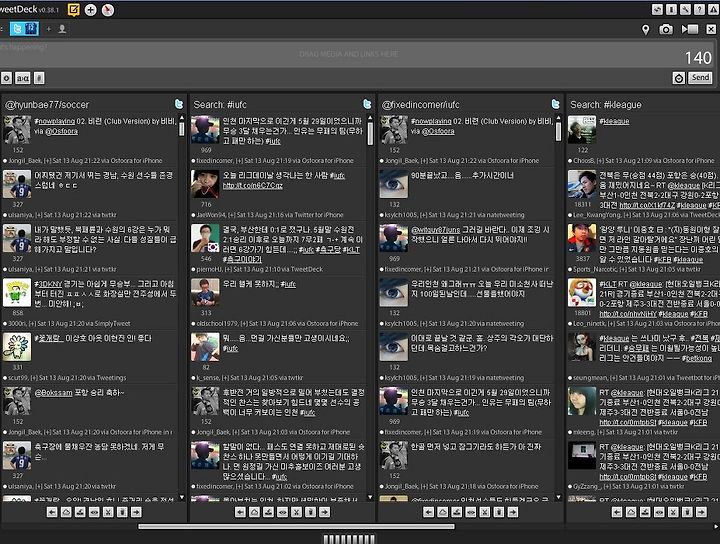Click the eye icon under Search: #kleague column
Image resolution: width=720 pixels, height=544 pixels.
pyautogui.click(x=659, y=512)
